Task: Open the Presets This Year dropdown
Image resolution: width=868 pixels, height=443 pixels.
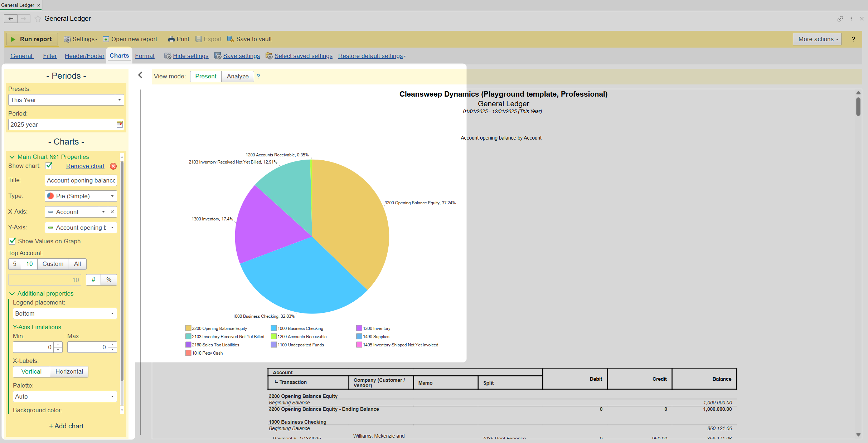Action: tap(120, 100)
